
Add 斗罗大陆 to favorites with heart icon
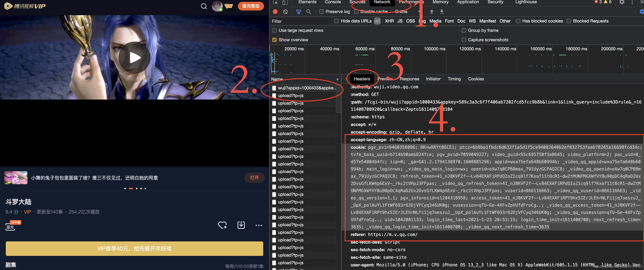click(x=222, y=225)
